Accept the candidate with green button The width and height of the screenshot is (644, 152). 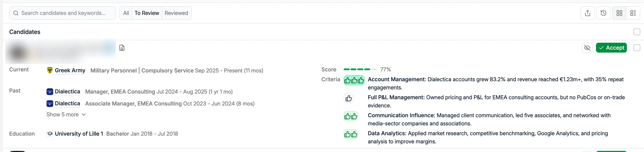611,48
